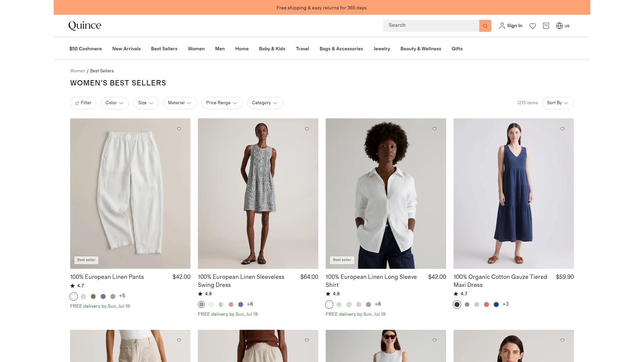Viewport: 644px width, 362px height.
Task: Open the Price Range dropdown
Action: (222, 103)
